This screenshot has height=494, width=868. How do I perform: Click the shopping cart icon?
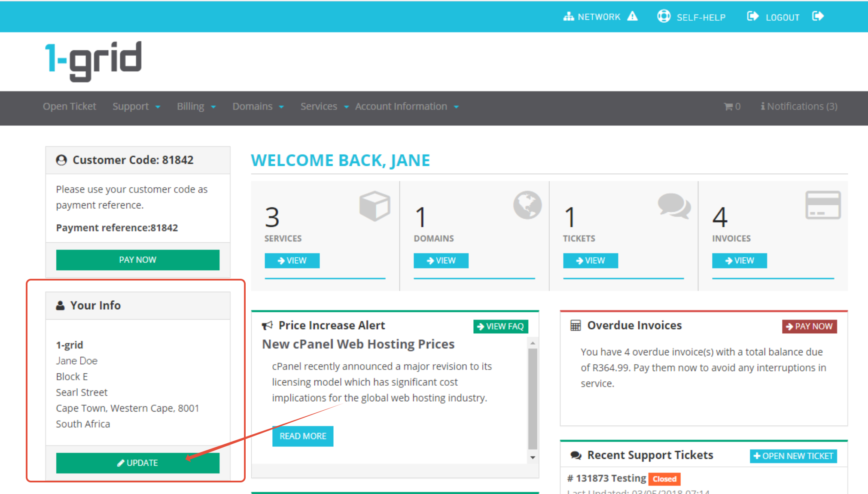728,107
